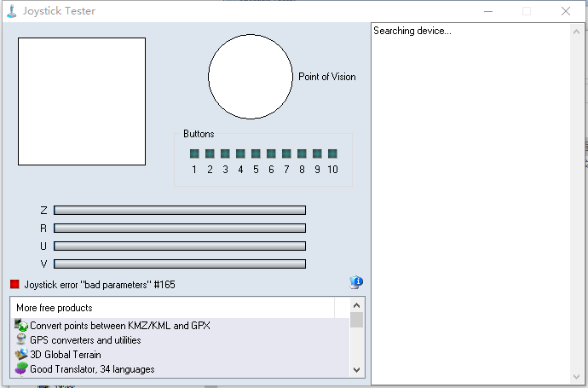Viewport: 588px width, 388px height.
Task: Click the R axis progress bar
Action: point(180,229)
